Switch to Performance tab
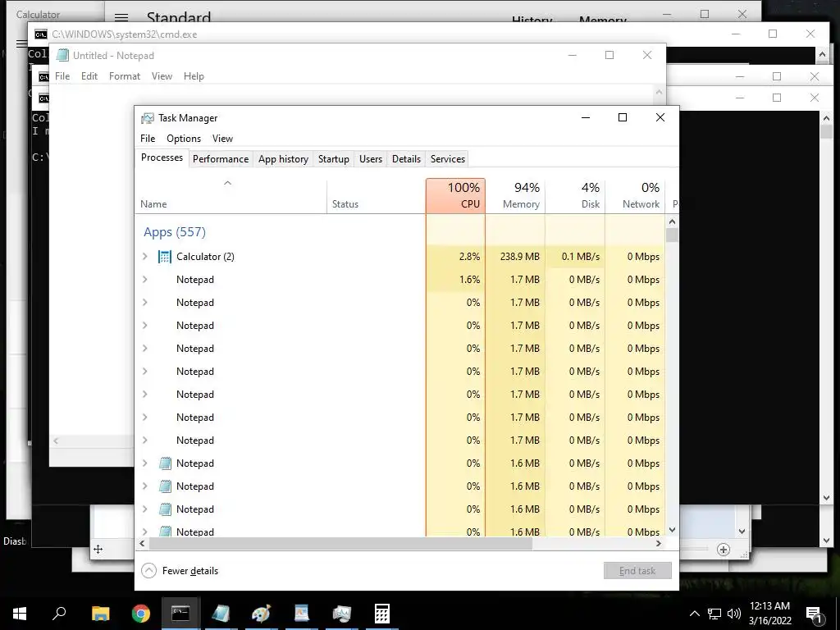This screenshot has width=840, height=630. click(221, 159)
